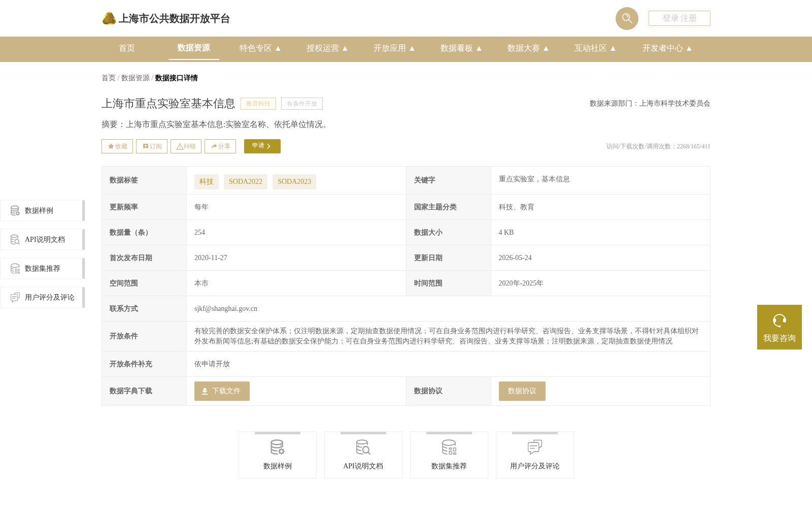Click the 数据资源 breadcrumb link
The width and height of the screenshot is (812, 508).
click(136, 78)
